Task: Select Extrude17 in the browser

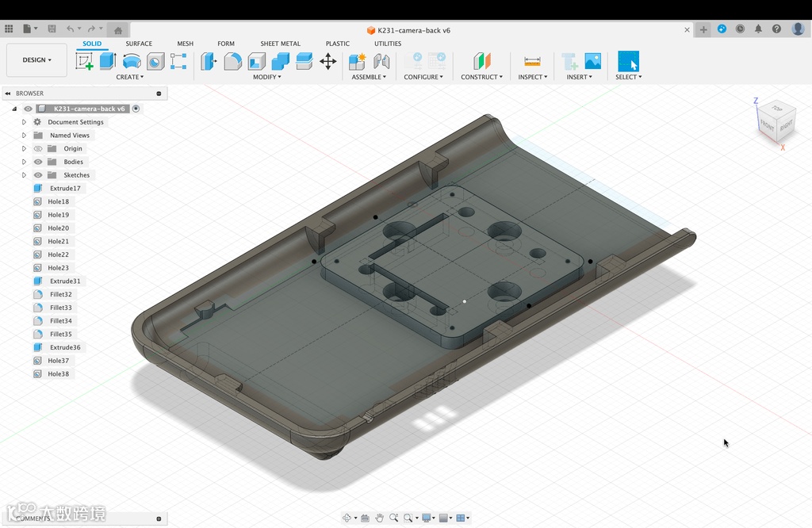Action: [65, 189]
